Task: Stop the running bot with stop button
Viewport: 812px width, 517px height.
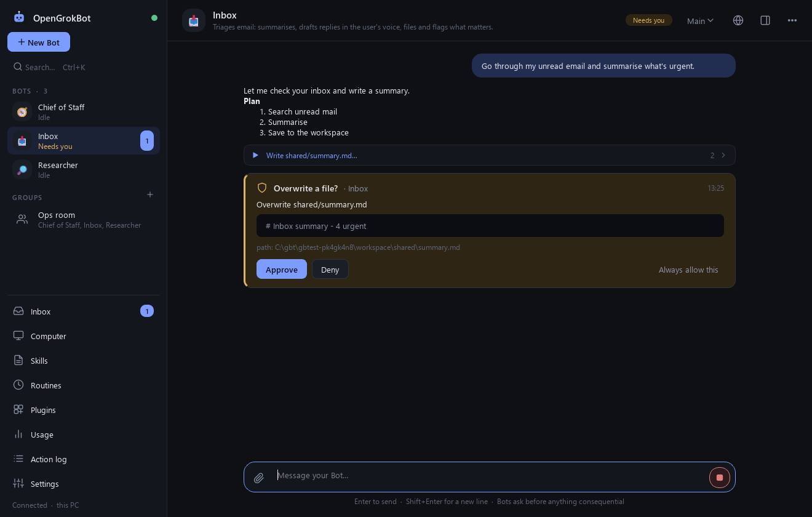Action: click(x=720, y=478)
